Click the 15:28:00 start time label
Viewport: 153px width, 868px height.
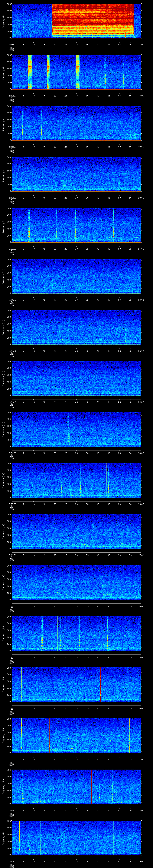coord(12,657)
